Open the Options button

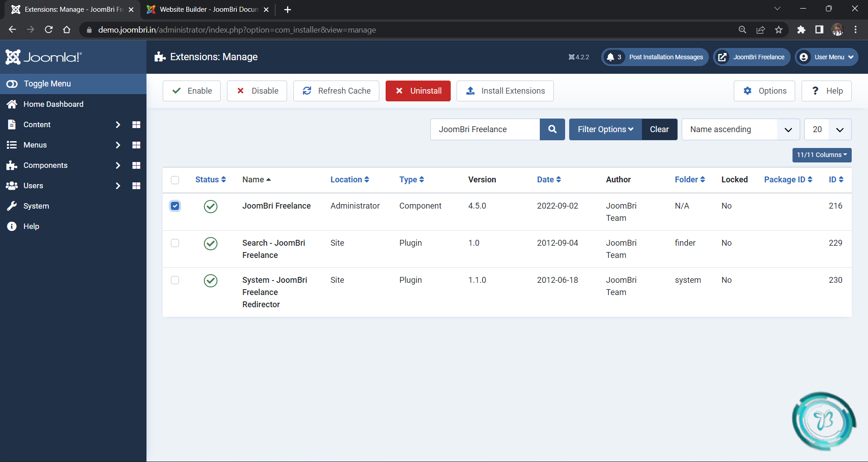[x=764, y=91]
